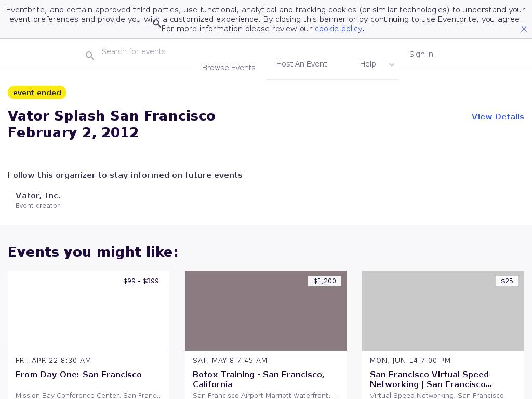Click the gray magnifier icon beside search field
532x399 pixels.
90,56
